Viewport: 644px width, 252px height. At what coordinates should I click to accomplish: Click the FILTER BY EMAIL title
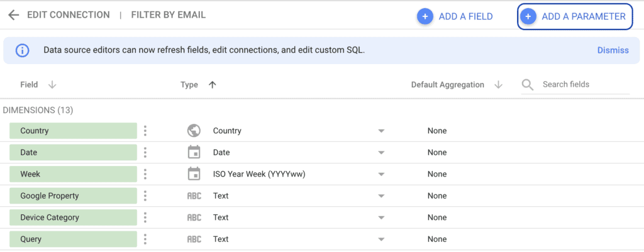tap(169, 15)
